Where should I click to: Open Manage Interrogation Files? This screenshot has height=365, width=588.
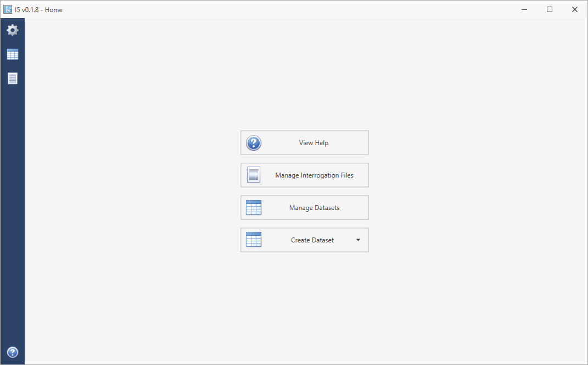tap(305, 175)
